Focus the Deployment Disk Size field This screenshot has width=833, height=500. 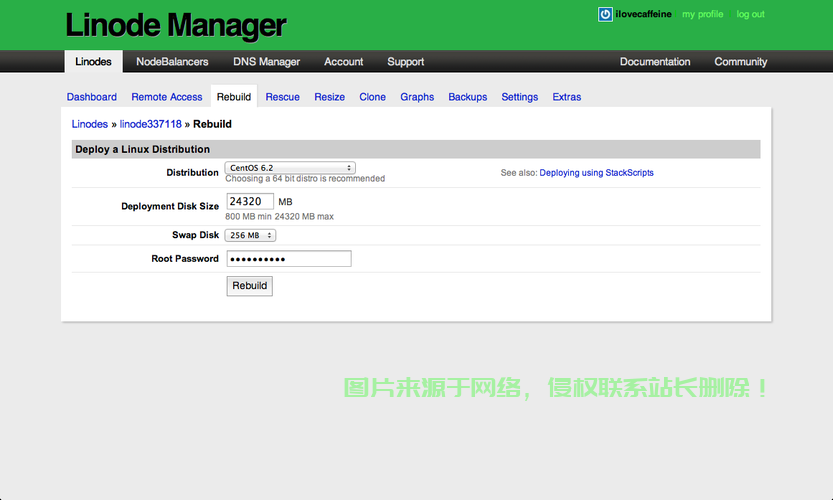click(x=250, y=201)
